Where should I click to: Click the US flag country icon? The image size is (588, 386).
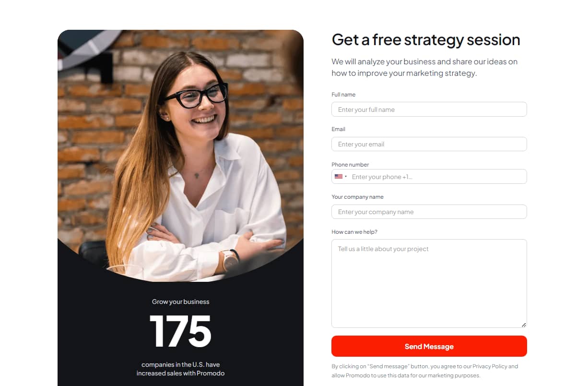pos(339,177)
